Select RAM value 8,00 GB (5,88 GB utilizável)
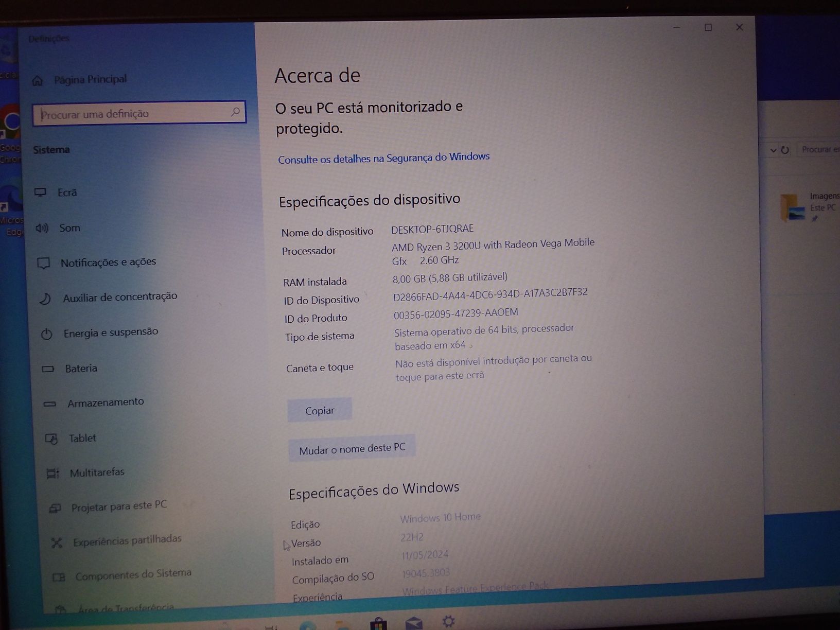Image resolution: width=840 pixels, height=630 pixels. (x=450, y=278)
